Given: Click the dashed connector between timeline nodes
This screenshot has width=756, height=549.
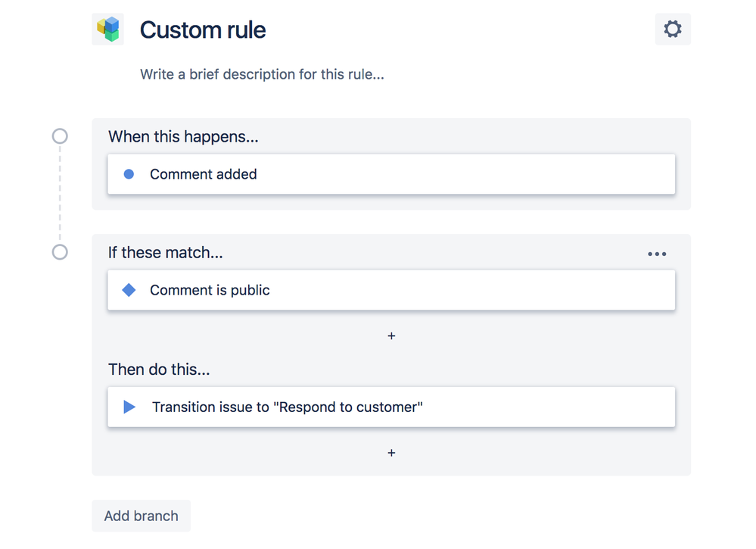Looking at the screenshot, I should (60, 194).
